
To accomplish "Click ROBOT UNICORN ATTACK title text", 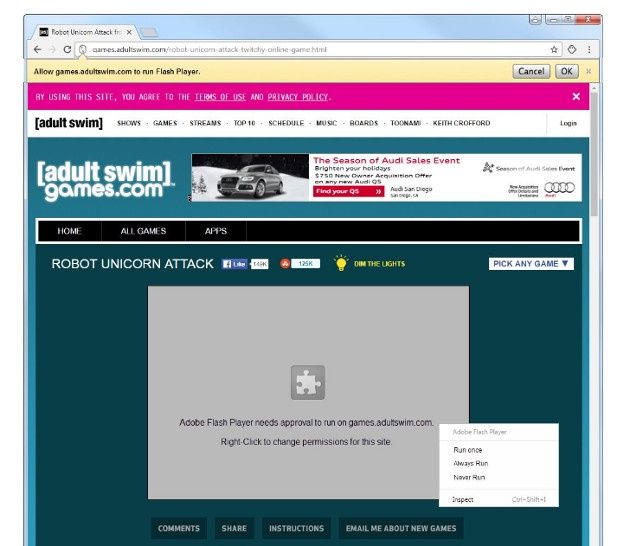I will click(133, 264).
